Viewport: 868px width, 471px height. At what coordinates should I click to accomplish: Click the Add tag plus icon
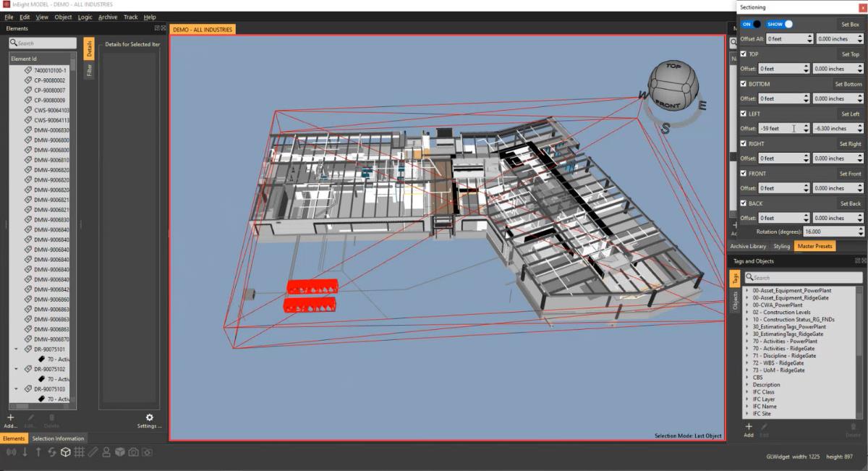click(x=749, y=427)
